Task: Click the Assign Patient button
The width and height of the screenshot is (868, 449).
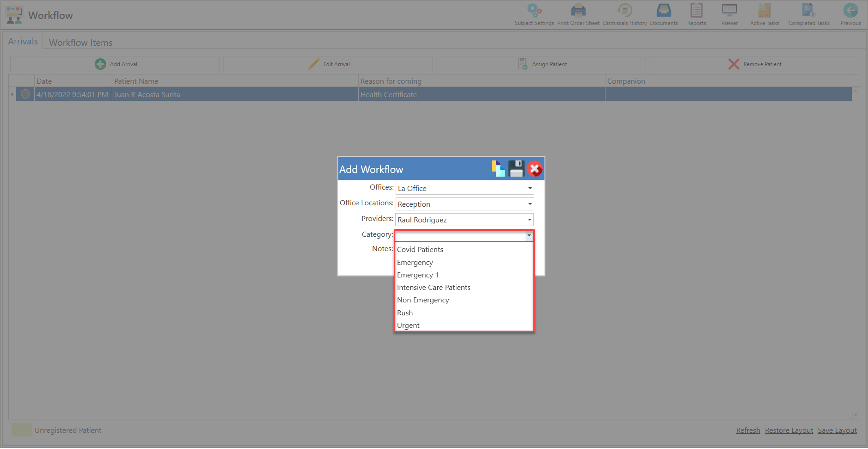Action: (x=541, y=64)
